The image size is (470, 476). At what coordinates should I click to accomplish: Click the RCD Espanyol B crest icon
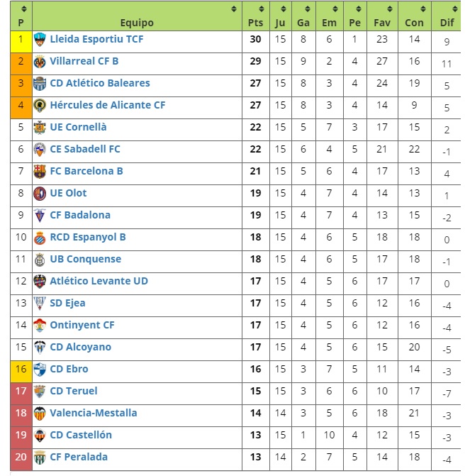40,238
